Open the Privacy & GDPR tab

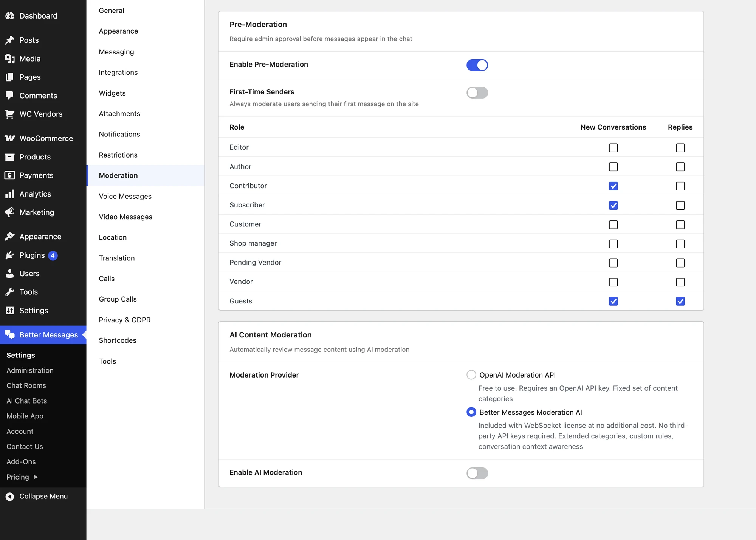pos(146,320)
